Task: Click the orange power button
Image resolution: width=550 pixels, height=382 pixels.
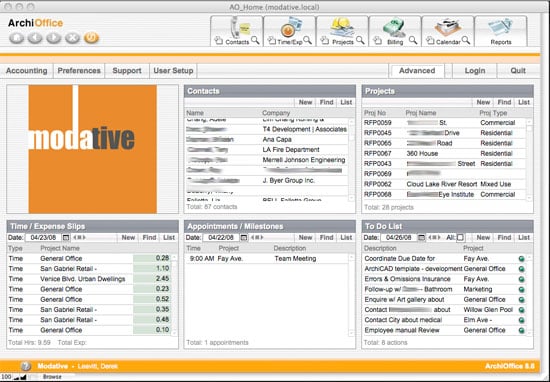Action: tap(91, 37)
